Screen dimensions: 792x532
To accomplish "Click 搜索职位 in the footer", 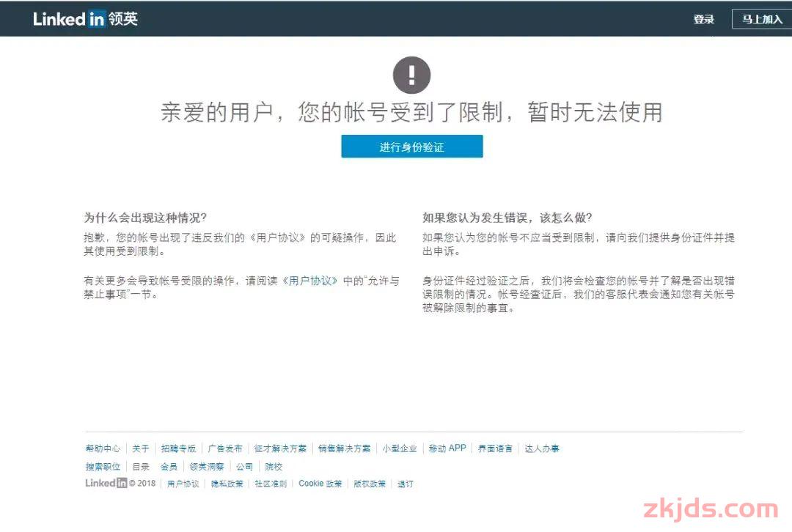I will [x=103, y=466].
